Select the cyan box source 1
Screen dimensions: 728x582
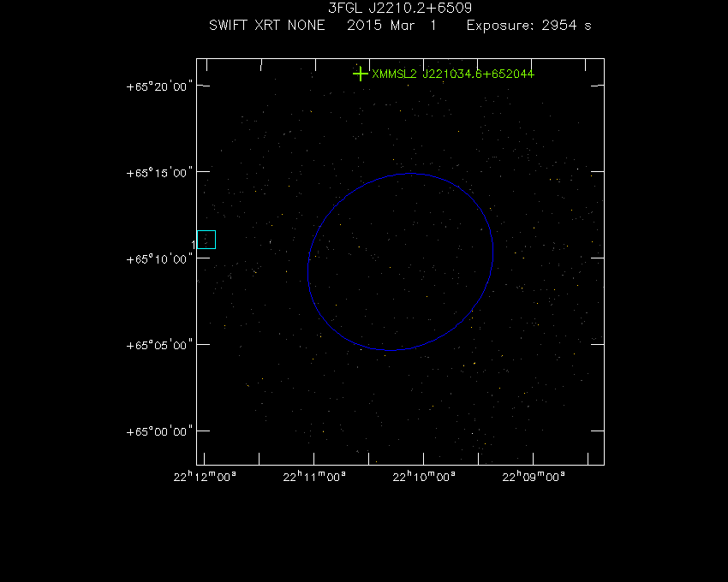206,240
